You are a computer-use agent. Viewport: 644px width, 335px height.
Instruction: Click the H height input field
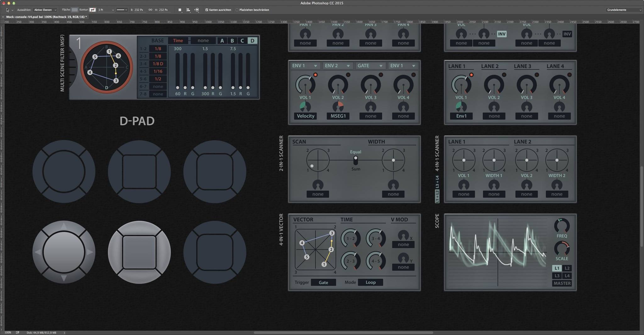pyautogui.click(x=164, y=10)
